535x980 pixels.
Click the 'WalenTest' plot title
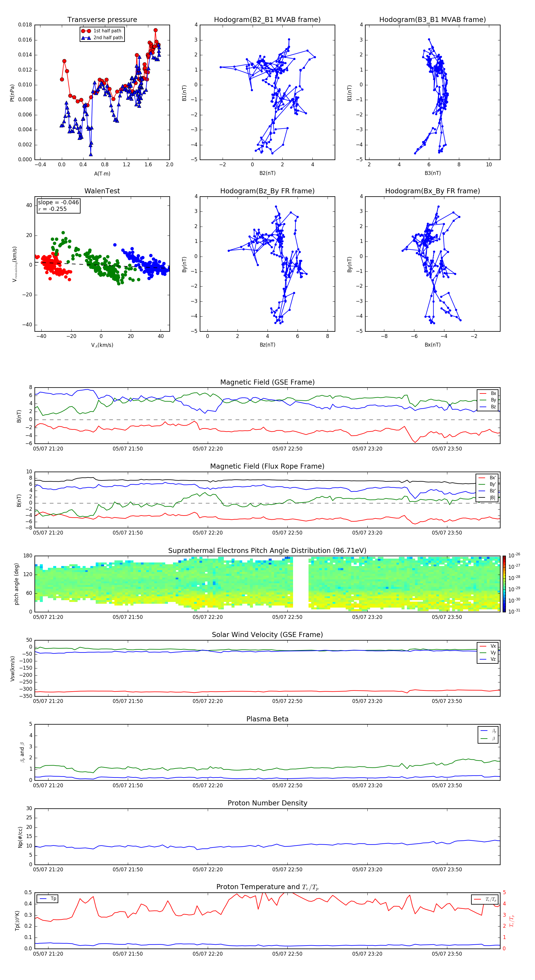click(102, 191)
